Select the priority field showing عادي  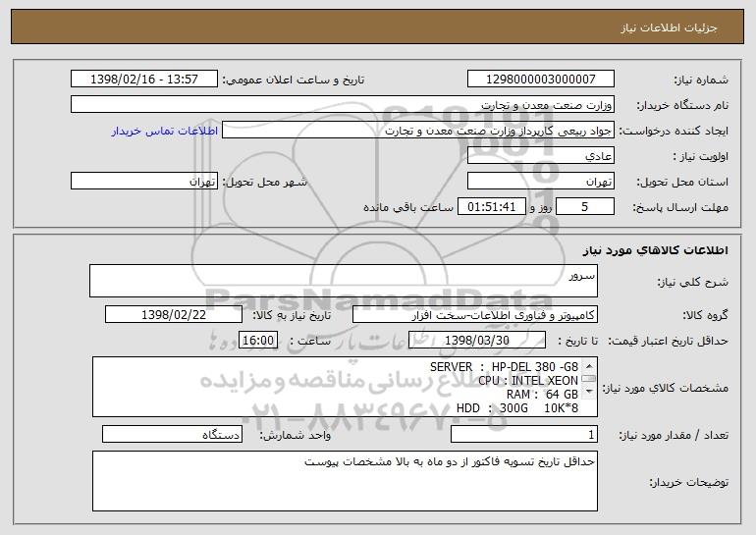(540, 156)
